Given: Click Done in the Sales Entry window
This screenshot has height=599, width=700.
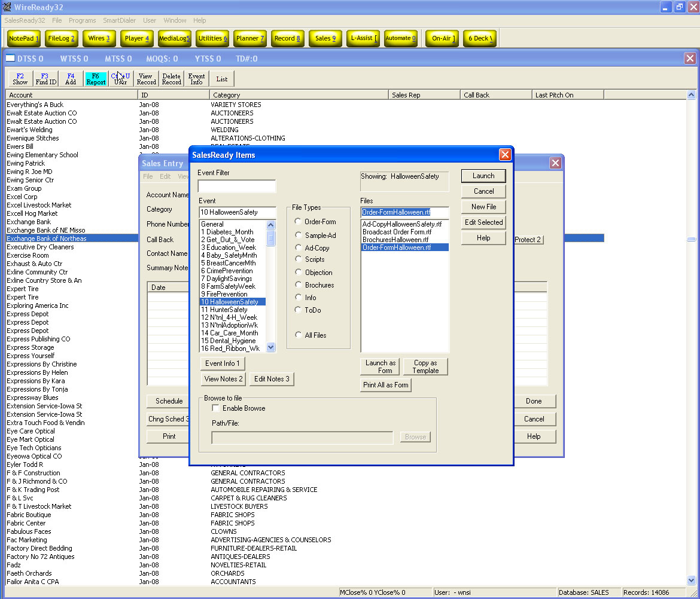Looking at the screenshot, I should point(534,401).
